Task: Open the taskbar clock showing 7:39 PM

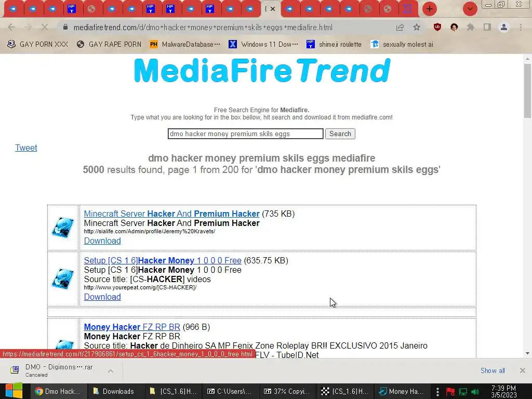Action: click(504, 392)
